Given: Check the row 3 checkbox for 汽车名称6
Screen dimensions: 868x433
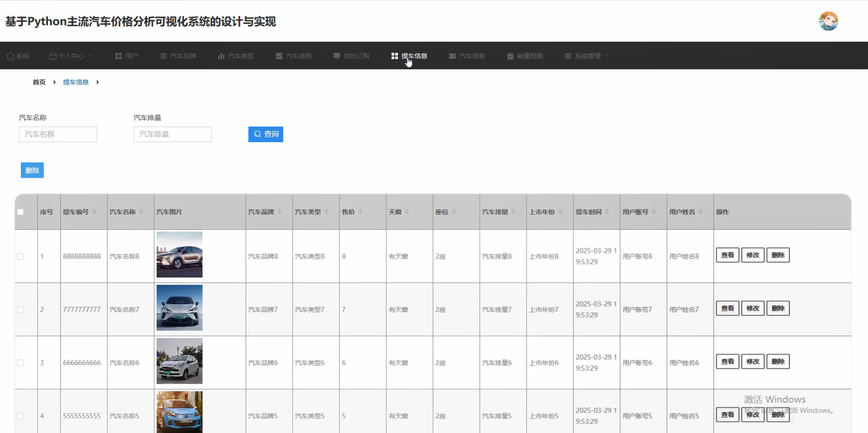Looking at the screenshot, I should pos(20,363).
